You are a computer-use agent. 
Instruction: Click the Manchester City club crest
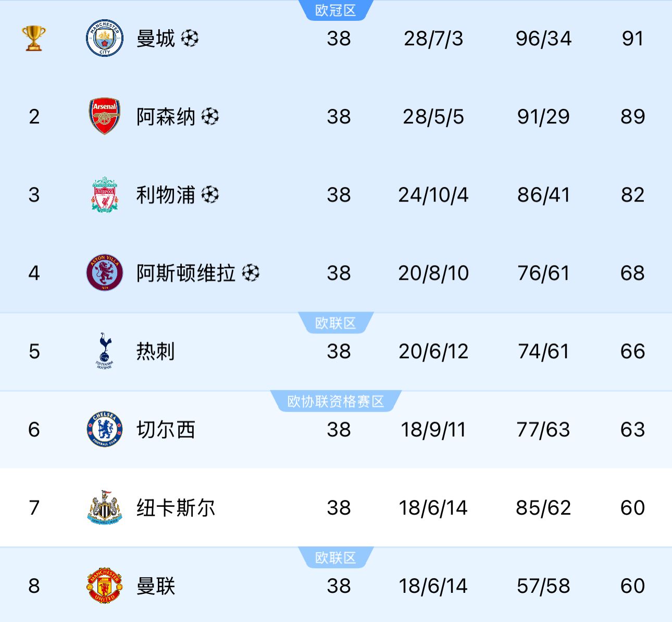coord(105,39)
